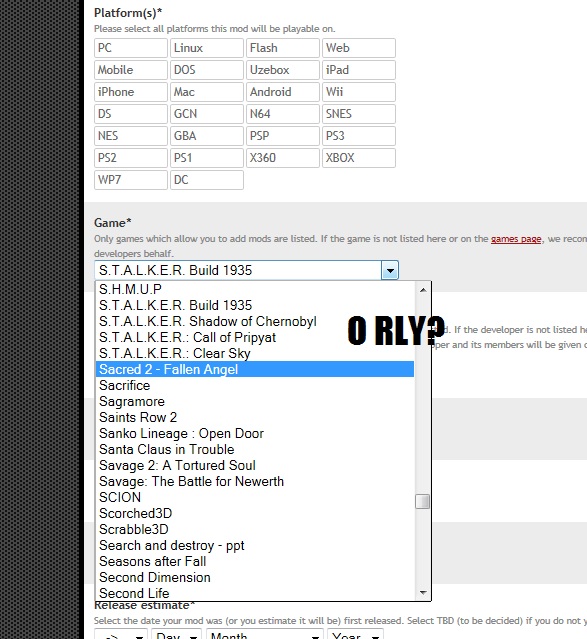Image resolution: width=587 pixels, height=639 pixels.
Task: Choose Sacred 2 - Fallen Angel
Action: pyautogui.click(x=255, y=369)
